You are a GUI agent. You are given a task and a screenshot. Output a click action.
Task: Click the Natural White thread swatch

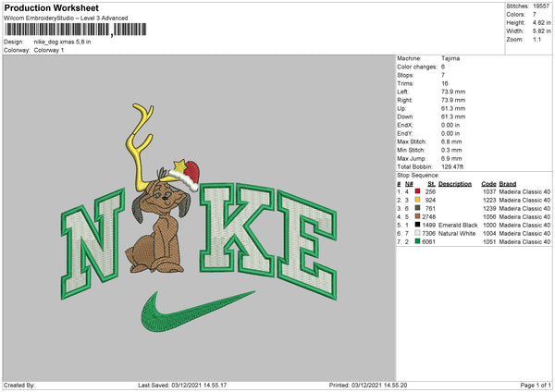(x=418, y=233)
